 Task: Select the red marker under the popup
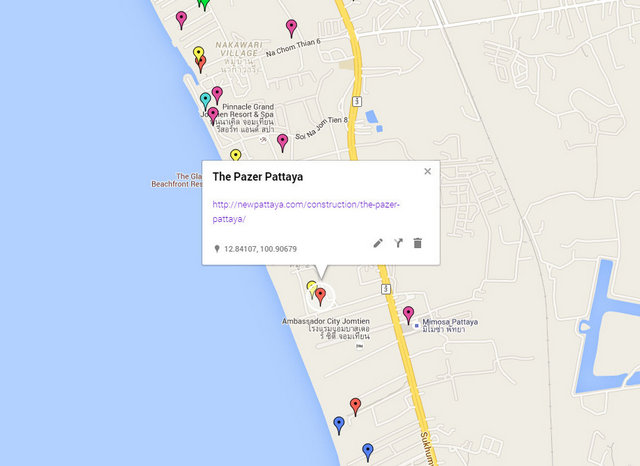pyautogui.click(x=320, y=296)
